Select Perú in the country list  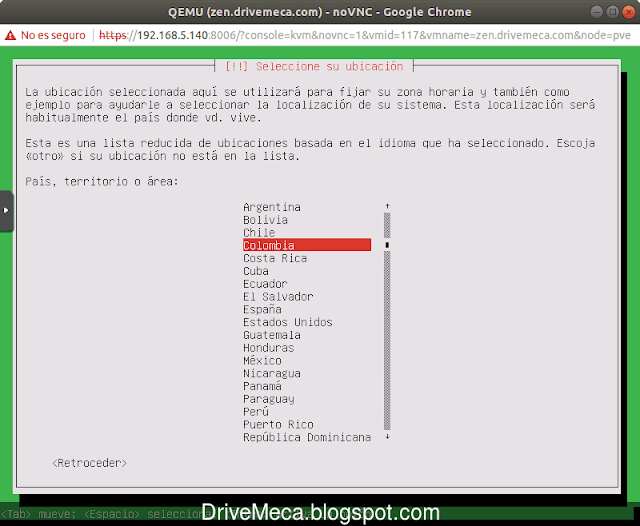256,412
